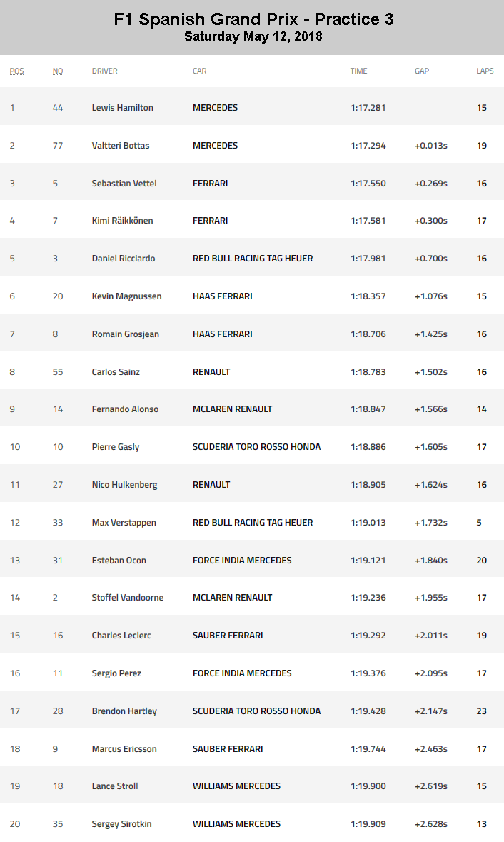Click Sergey Sirotkin's driver name
Image resolution: width=504 pixels, height=842 pixels.
[122, 823]
